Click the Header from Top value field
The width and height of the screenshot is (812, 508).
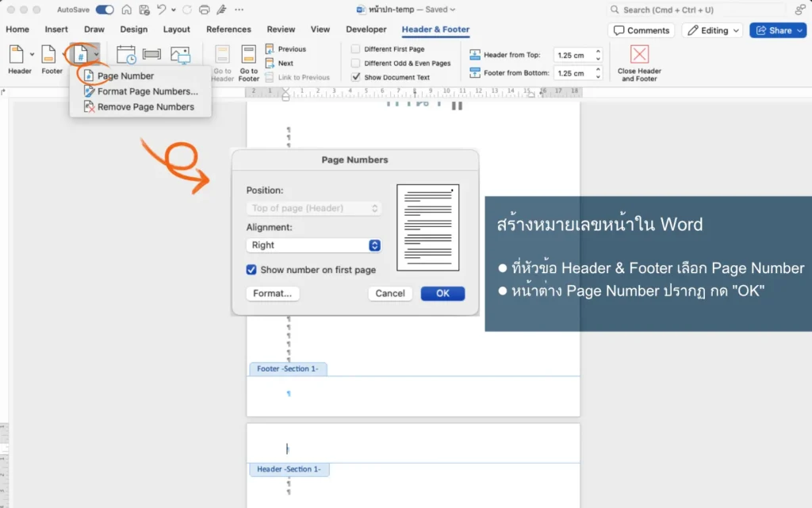(x=574, y=55)
